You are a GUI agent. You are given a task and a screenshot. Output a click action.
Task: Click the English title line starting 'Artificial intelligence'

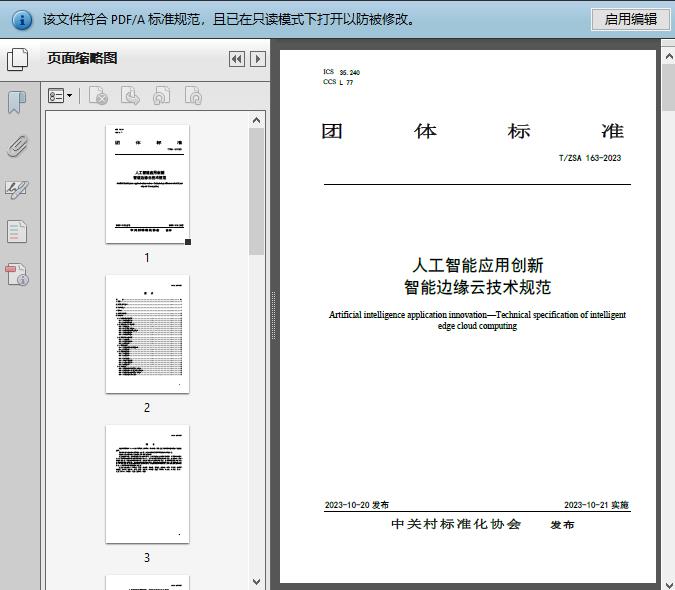[477, 315]
